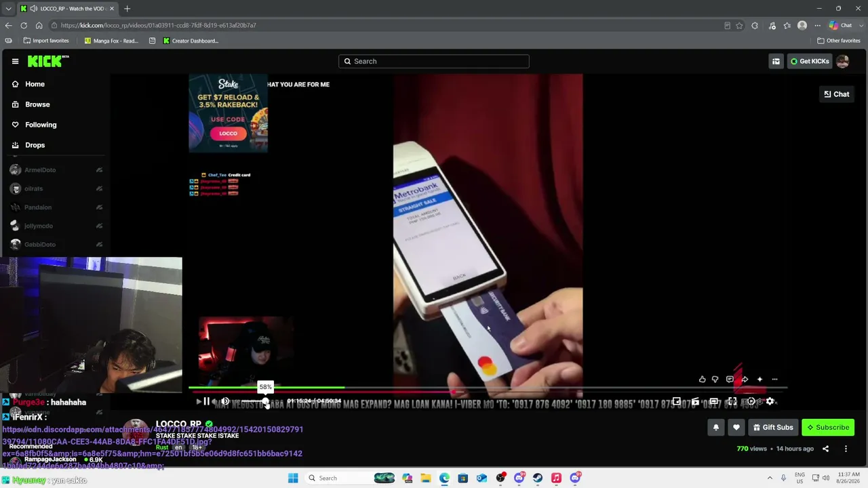Click the Kick search box
Image resolution: width=868 pixels, height=488 pixels.
click(434, 61)
